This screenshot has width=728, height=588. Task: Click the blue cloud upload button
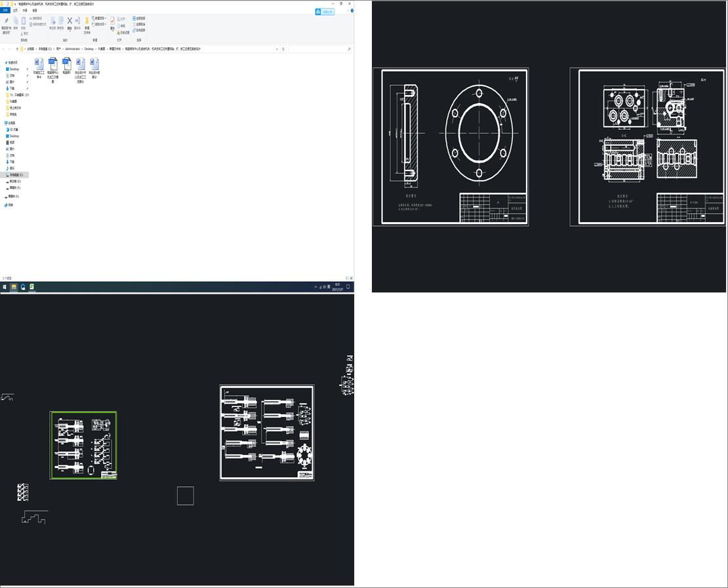click(325, 12)
